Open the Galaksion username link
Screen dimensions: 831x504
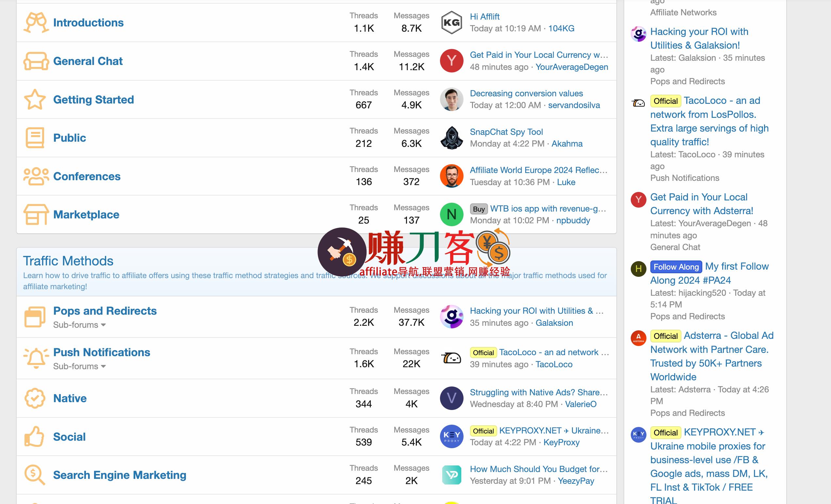[x=554, y=323]
